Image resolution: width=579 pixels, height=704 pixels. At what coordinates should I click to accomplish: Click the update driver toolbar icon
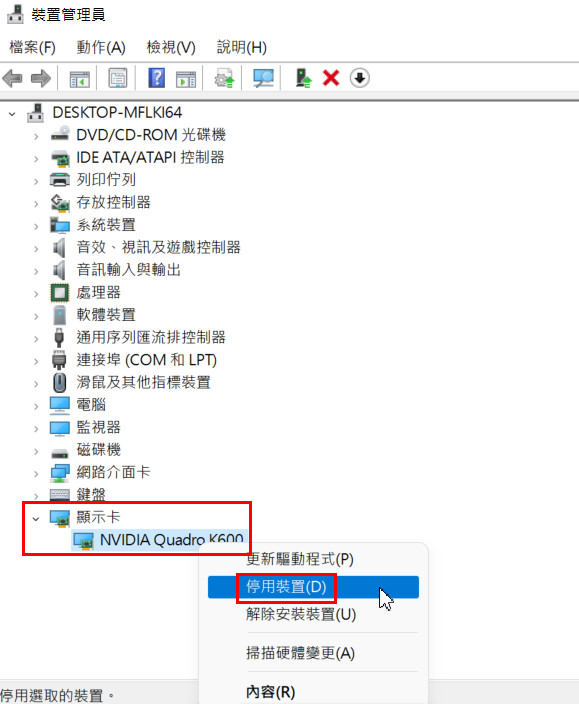(x=224, y=78)
